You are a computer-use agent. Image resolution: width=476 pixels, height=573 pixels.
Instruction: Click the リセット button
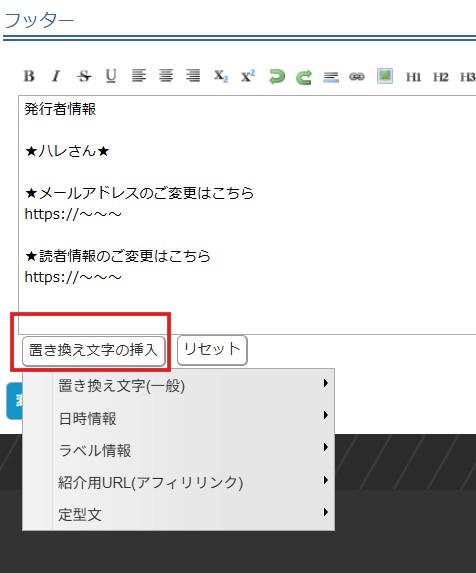[x=212, y=350]
